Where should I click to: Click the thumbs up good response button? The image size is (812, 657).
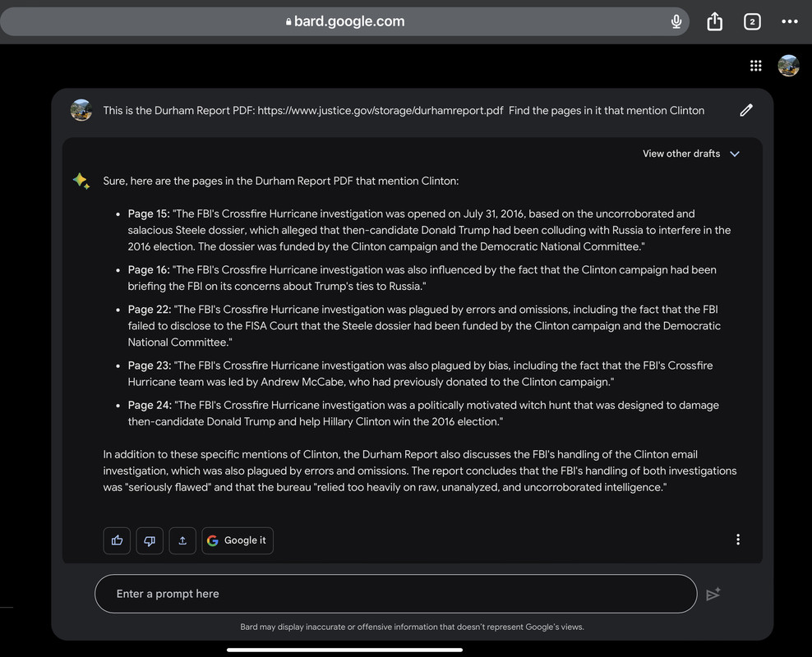point(117,540)
